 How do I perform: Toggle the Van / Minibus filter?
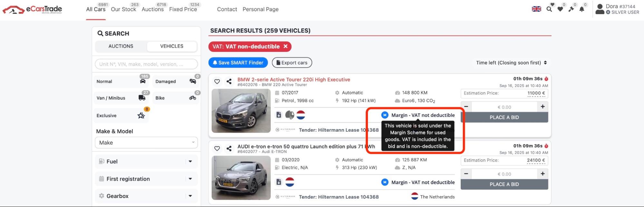pos(121,98)
